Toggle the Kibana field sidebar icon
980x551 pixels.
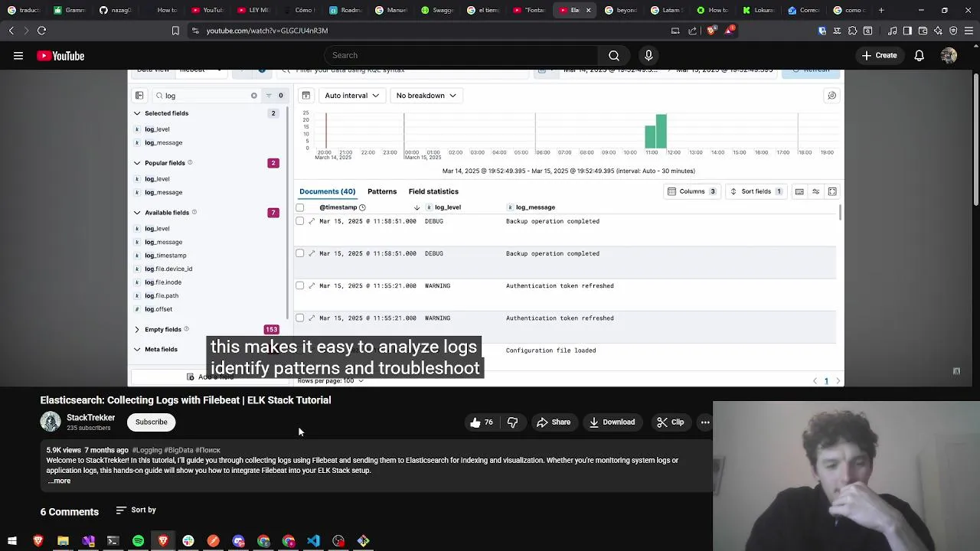click(139, 96)
